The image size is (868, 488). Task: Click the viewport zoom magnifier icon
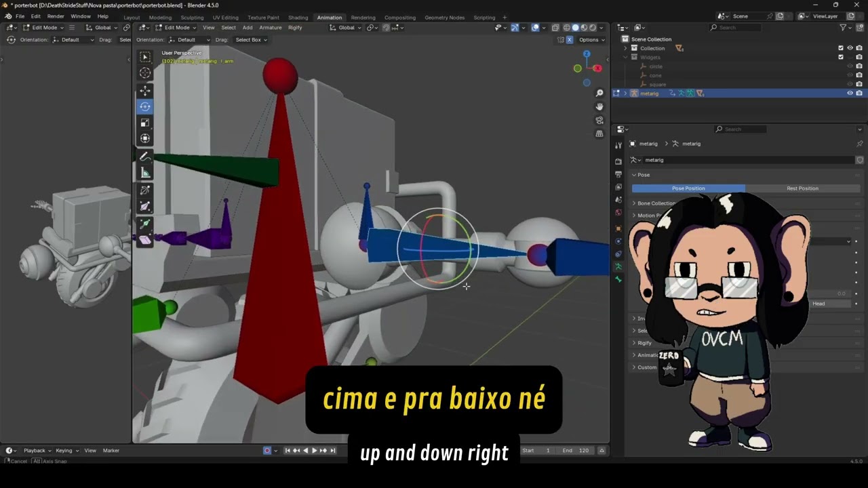(x=599, y=93)
